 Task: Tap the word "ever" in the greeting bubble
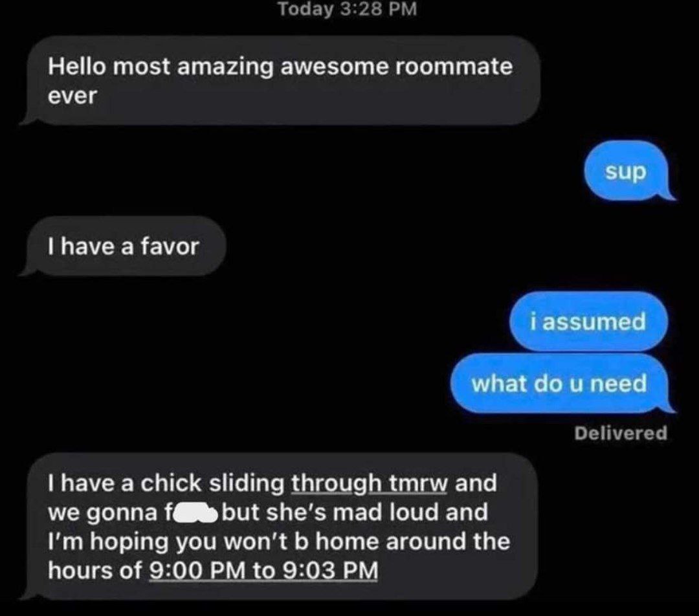72,96
